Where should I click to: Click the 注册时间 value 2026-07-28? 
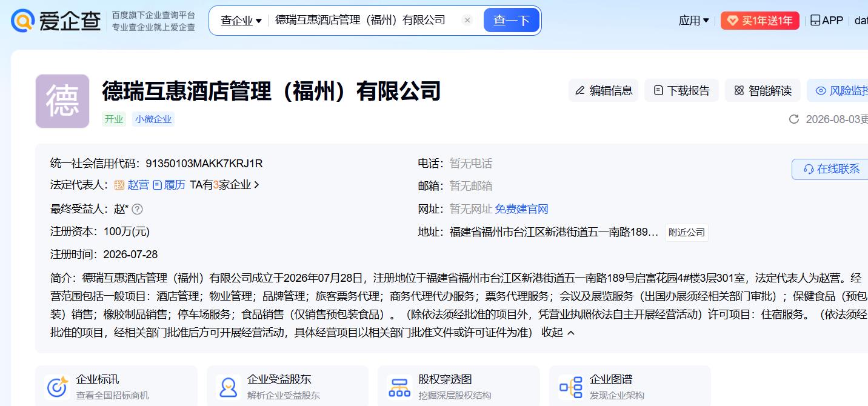pos(130,255)
